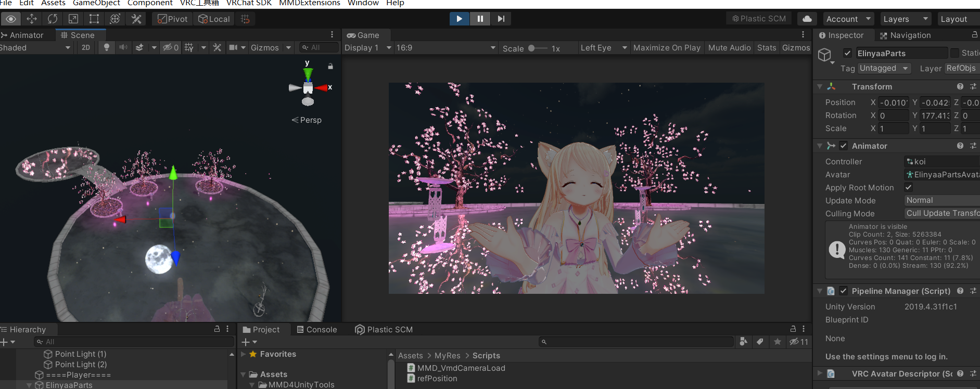Select the Transform tool

click(x=115, y=19)
